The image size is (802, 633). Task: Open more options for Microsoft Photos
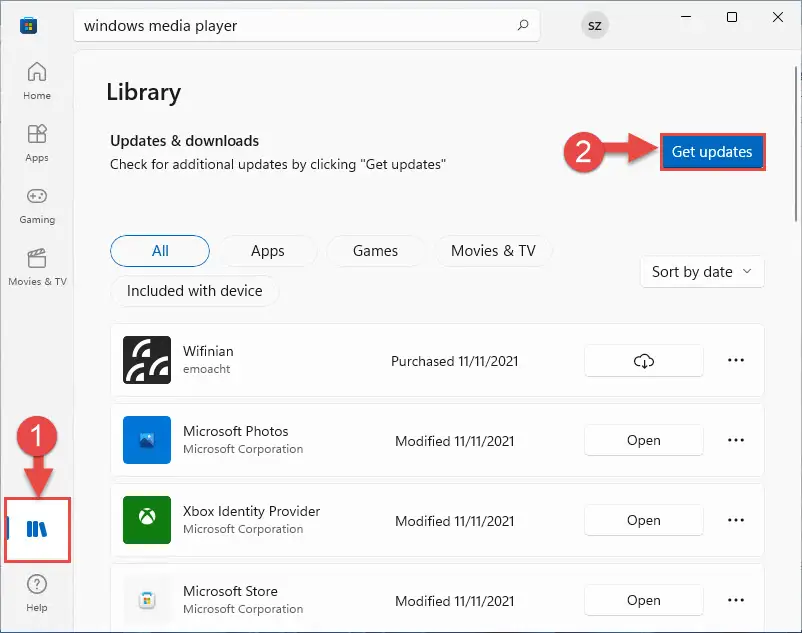736,440
